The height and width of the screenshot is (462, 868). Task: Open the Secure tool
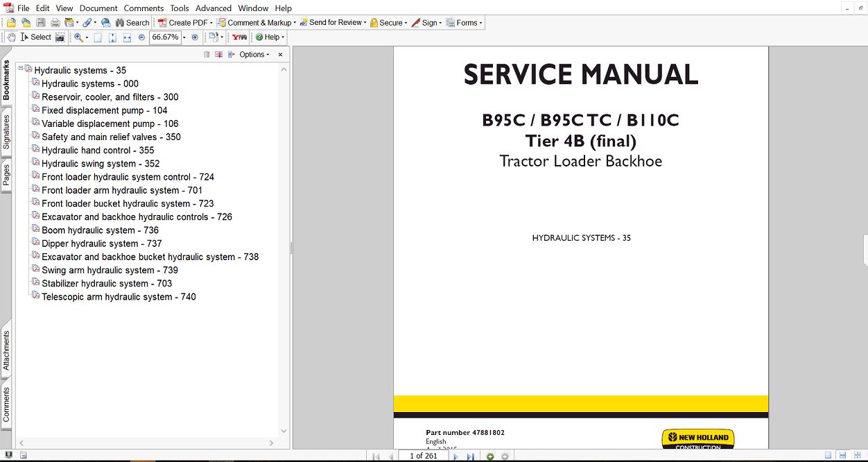(387, 22)
